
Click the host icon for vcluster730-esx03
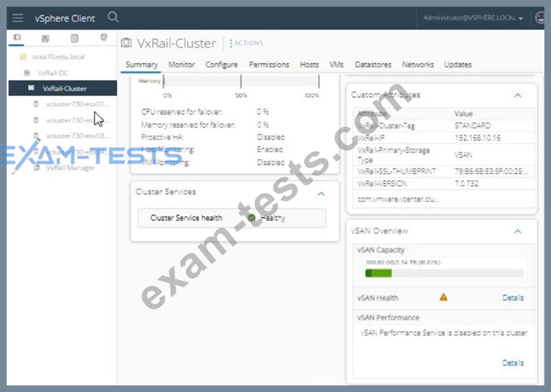point(36,136)
